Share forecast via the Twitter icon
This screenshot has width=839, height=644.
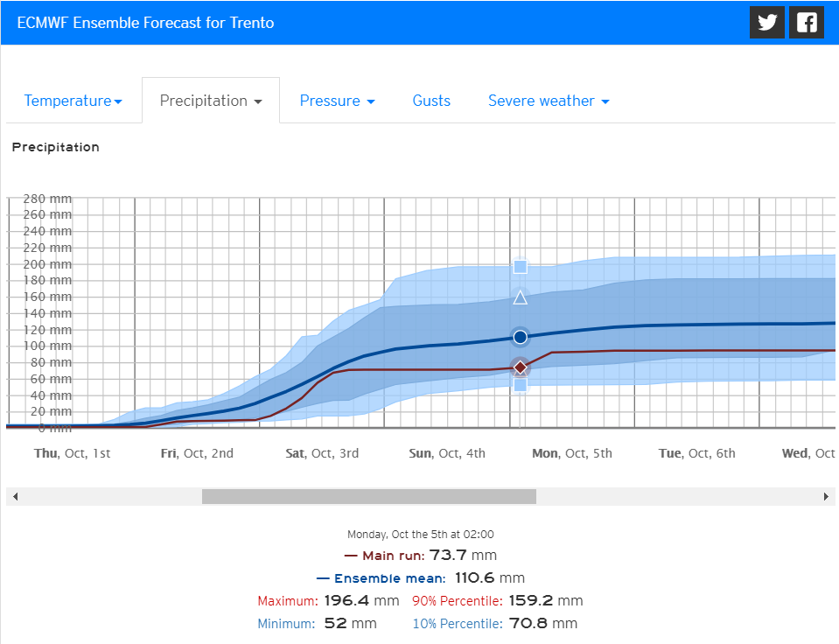click(x=766, y=23)
